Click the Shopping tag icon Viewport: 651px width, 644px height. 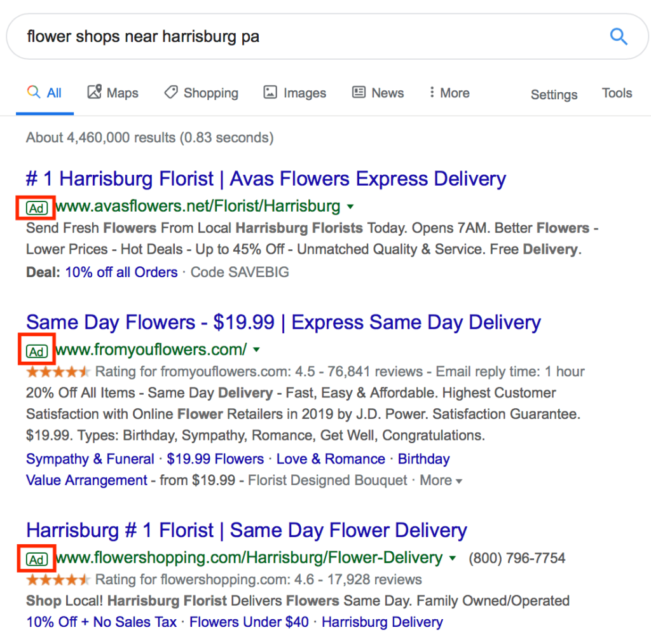point(170,92)
